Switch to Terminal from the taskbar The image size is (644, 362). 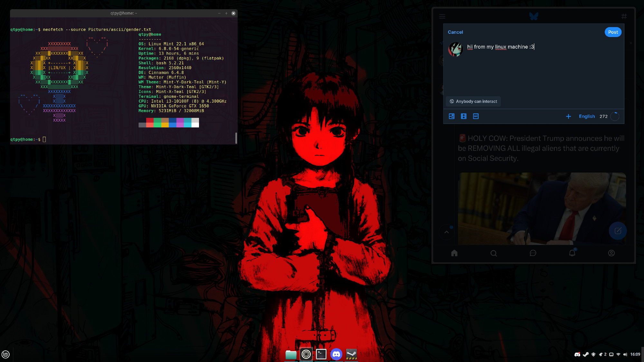tap(321, 355)
